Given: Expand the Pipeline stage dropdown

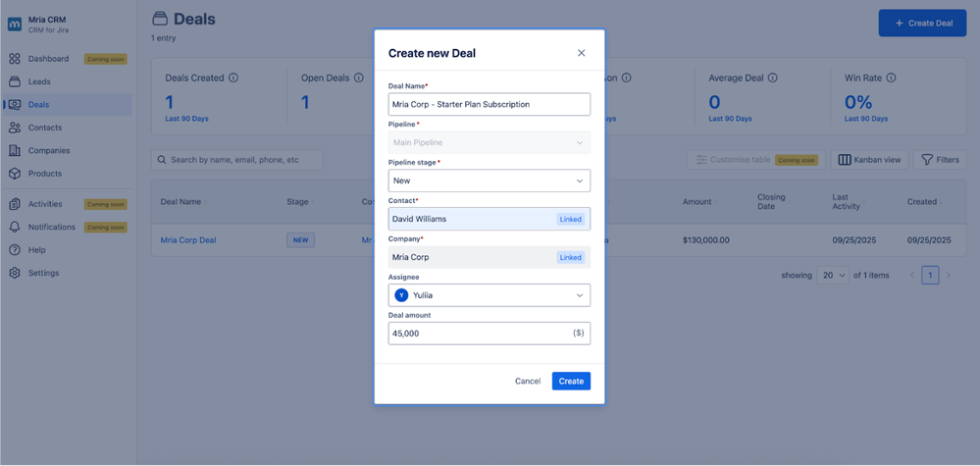Looking at the screenshot, I should pyautogui.click(x=489, y=181).
